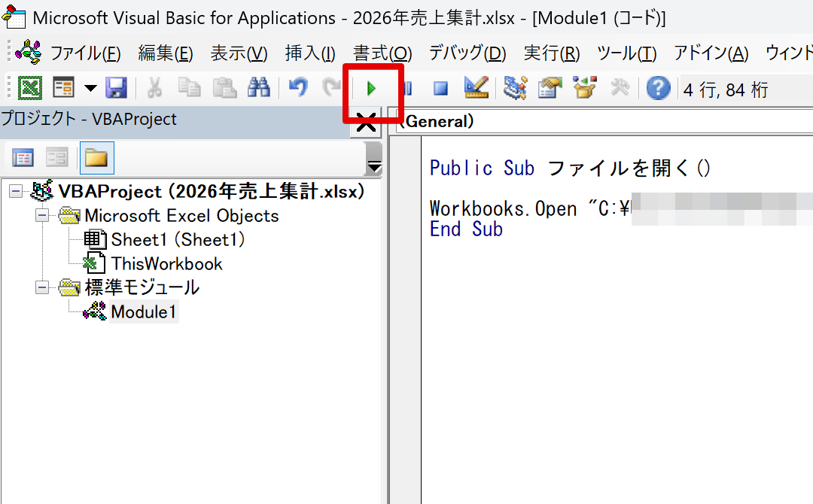The image size is (813, 504).
Task: Save the workbook with the floppy disk icon
Action: click(116, 89)
